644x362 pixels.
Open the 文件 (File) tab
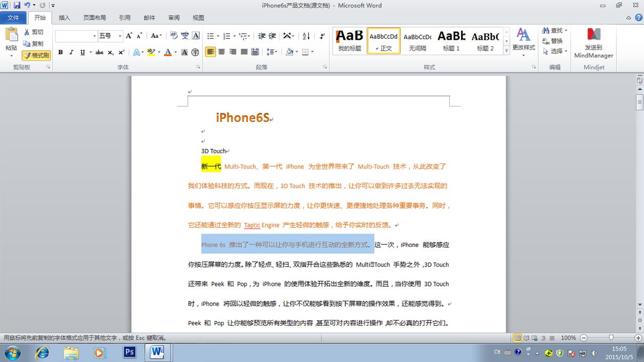click(13, 18)
